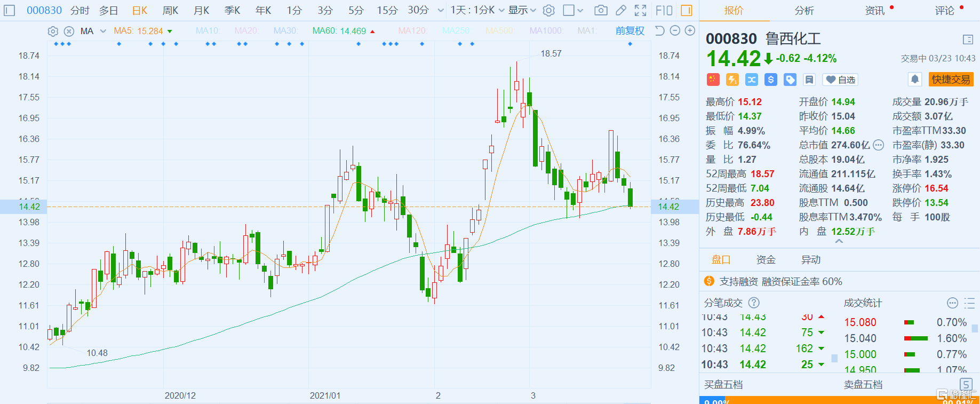The image size is (980, 404).
Task: Click the price alert bell icon
Action: (x=915, y=80)
